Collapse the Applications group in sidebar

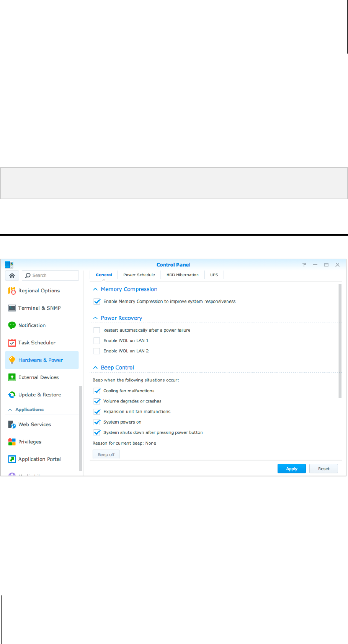pyautogui.click(x=10, y=410)
